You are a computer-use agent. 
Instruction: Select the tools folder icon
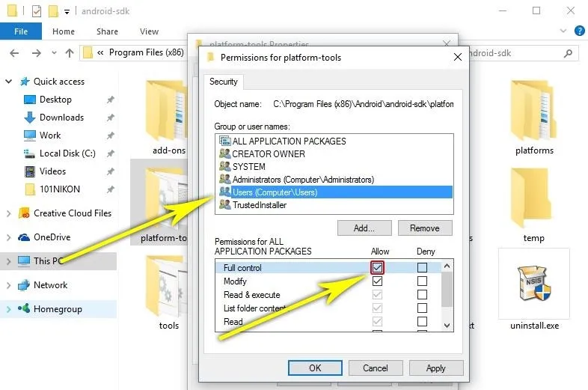point(166,286)
